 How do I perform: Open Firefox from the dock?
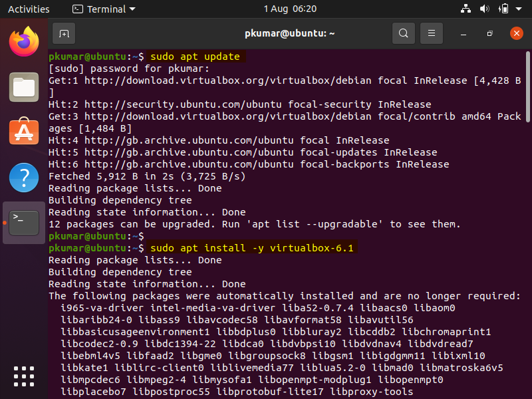(x=24, y=42)
